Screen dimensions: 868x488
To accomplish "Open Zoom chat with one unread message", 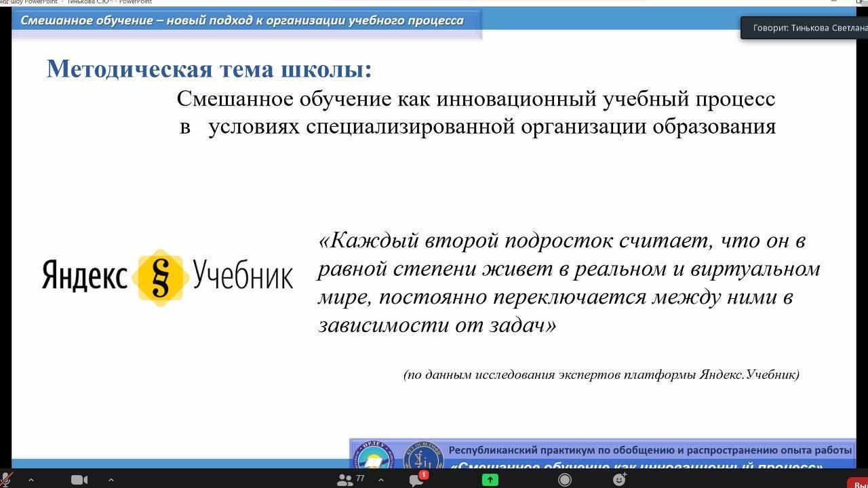I will coord(418,479).
